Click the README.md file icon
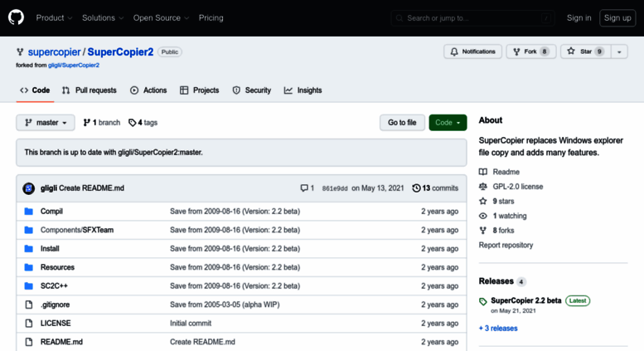Image resolution: width=644 pixels, height=351 pixels. pyautogui.click(x=28, y=342)
